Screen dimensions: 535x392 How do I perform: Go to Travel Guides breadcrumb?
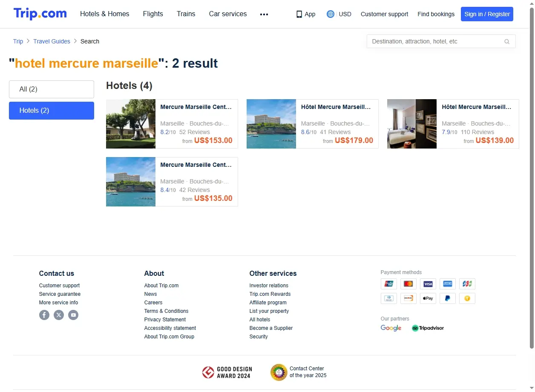52,41
